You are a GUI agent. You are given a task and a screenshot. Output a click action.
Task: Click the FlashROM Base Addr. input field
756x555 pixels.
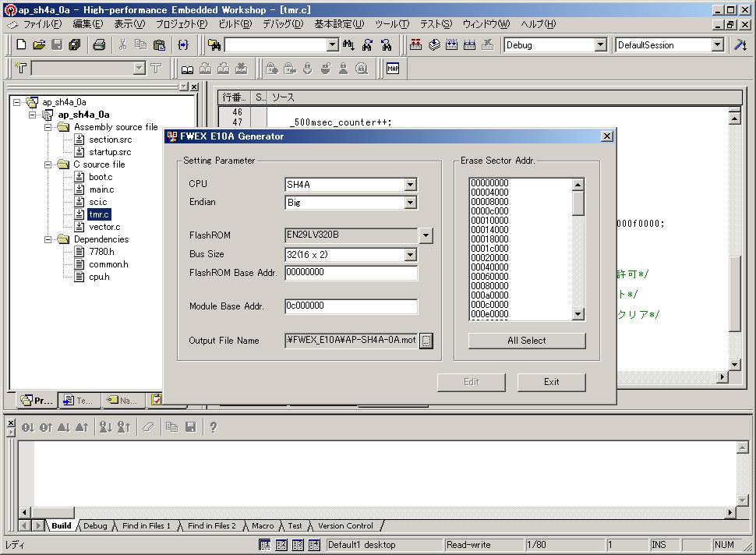tap(351, 273)
